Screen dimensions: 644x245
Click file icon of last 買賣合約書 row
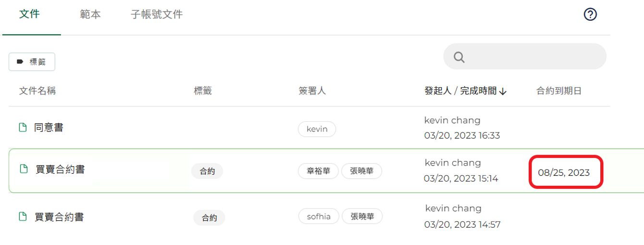tap(22, 217)
